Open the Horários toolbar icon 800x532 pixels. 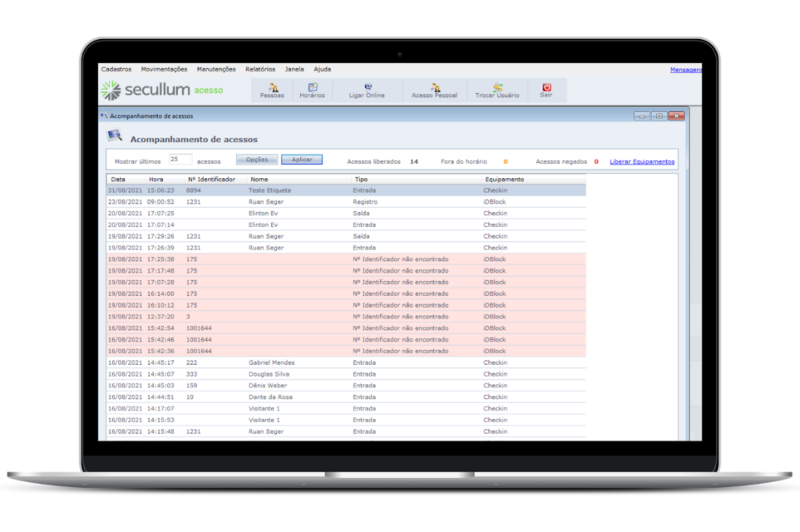point(312,91)
